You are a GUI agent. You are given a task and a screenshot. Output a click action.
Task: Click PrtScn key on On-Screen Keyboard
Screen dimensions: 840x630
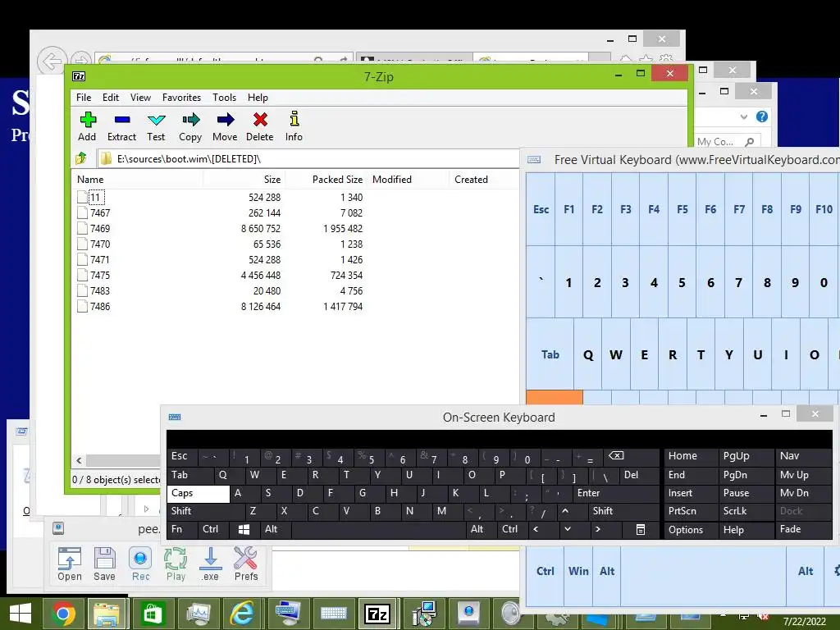click(x=691, y=511)
